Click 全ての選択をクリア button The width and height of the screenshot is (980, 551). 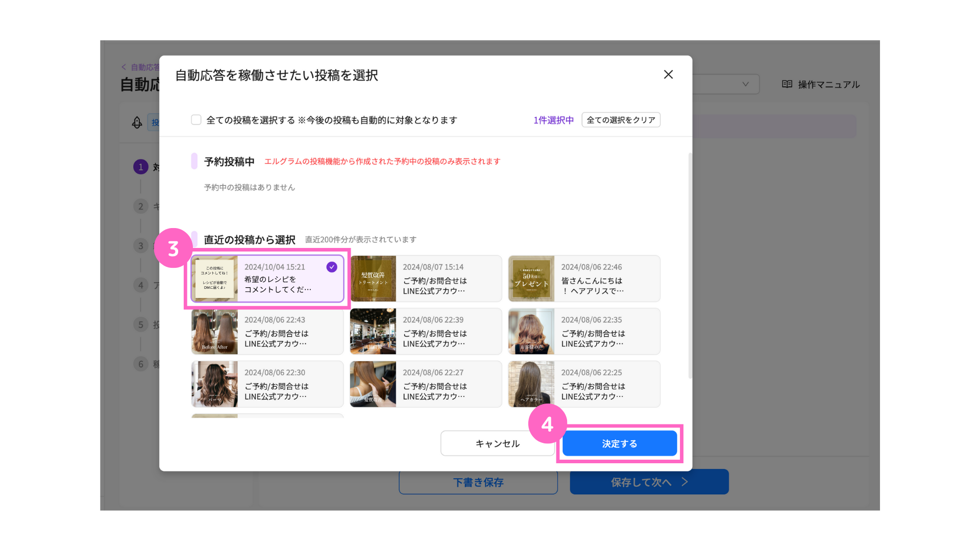tap(621, 120)
